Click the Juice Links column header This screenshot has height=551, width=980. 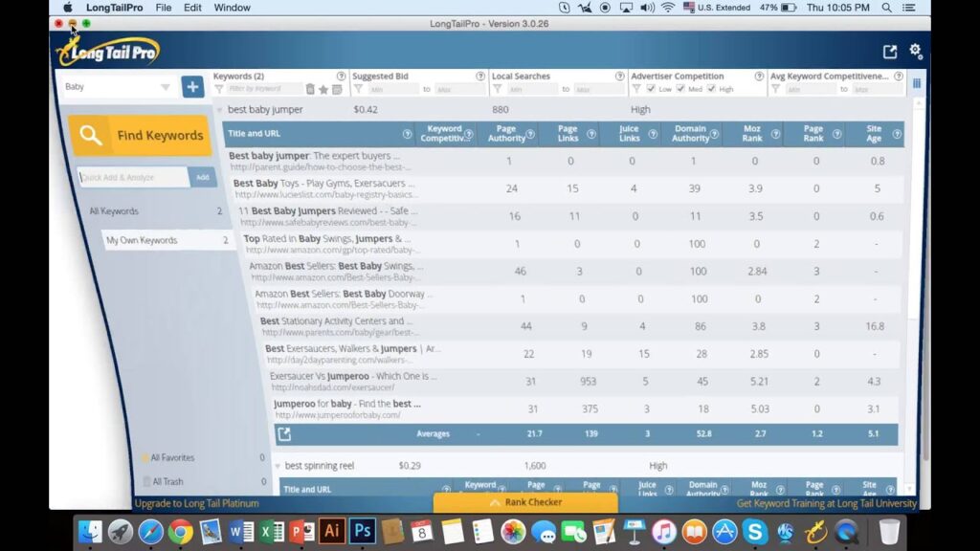click(629, 134)
